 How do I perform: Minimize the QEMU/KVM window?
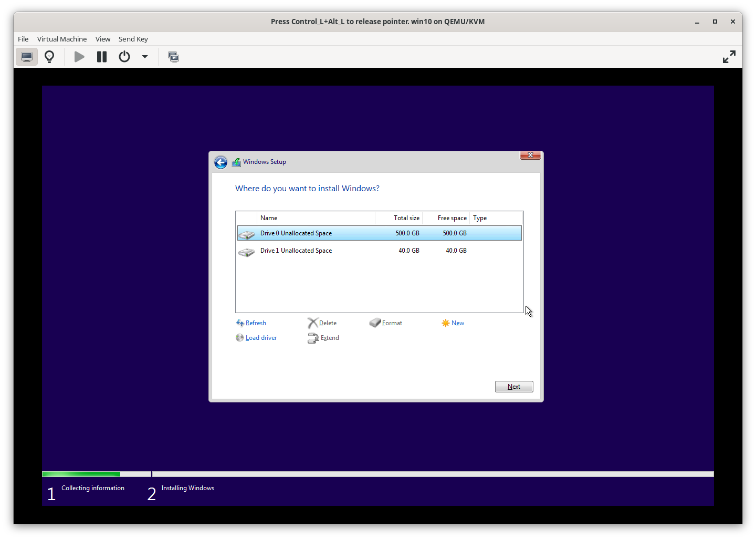[x=697, y=22]
